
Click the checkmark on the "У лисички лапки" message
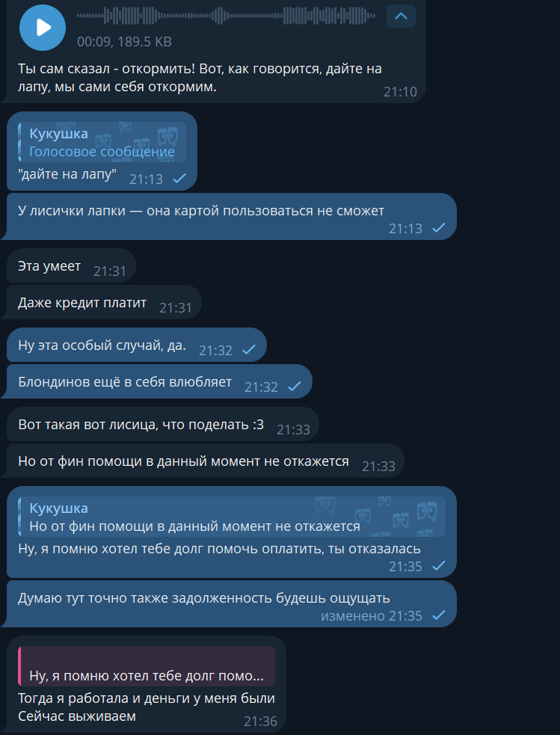coord(439,228)
